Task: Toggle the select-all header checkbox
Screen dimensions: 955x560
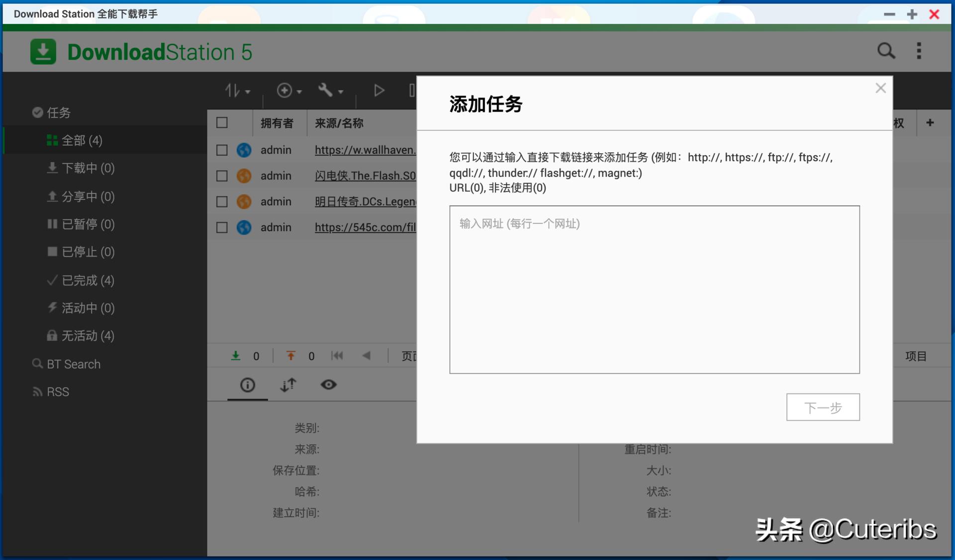Action: tap(222, 123)
